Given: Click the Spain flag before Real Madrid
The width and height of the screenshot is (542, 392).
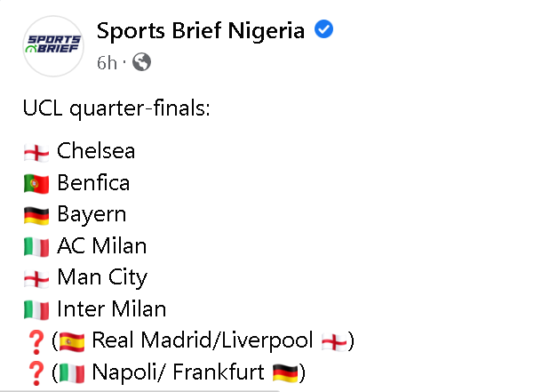Looking at the screenshot, I should pos(72,341).
